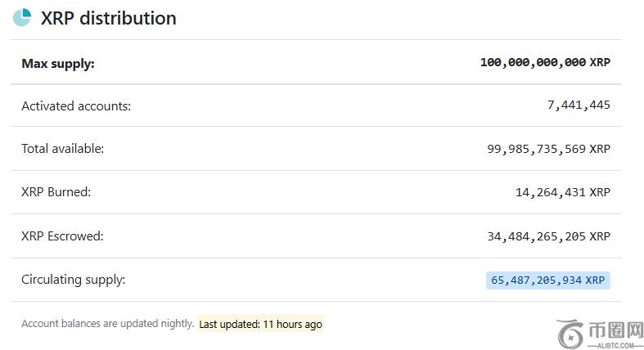Select the Circulating supply label
Viewport: 644px width, 350px height.
tap(74, 280)
